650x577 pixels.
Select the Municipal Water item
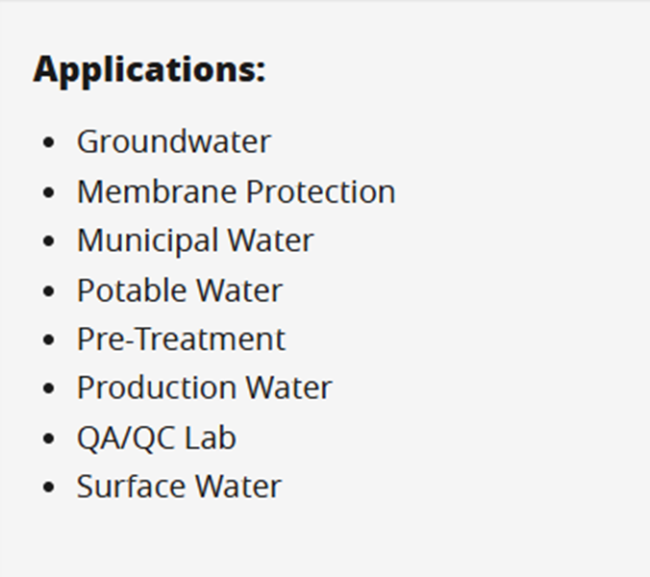pyautogui.click(x=196, y=241)
